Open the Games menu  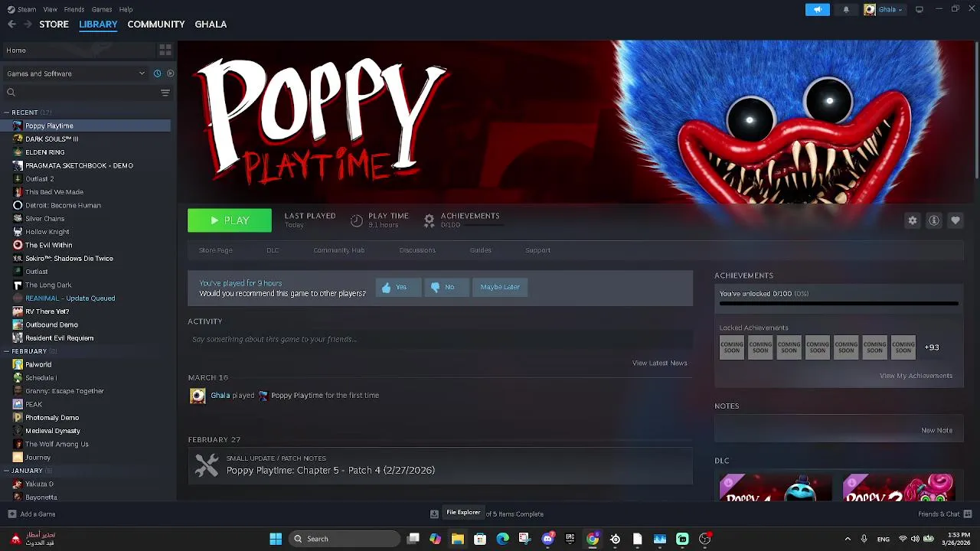102,9
